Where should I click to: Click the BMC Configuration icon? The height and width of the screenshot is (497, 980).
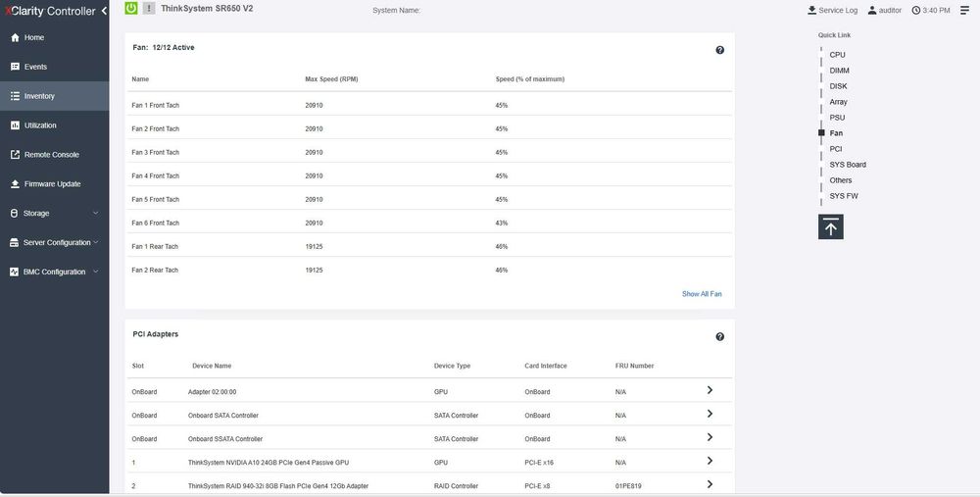(15, 272)
